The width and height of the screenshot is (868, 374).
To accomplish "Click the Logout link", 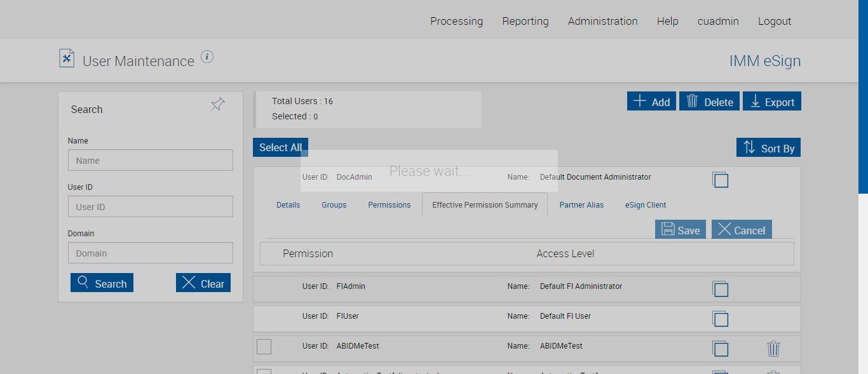I will 775,21.
